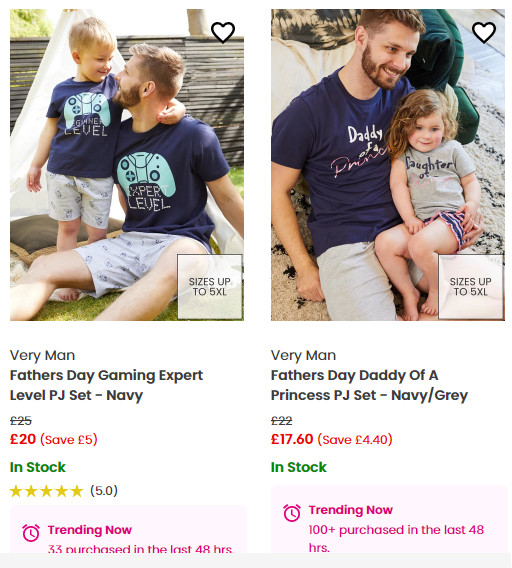Click the £17.60 sale price
The width and height of the screenshot is (512, 568).
coord(292,439)
